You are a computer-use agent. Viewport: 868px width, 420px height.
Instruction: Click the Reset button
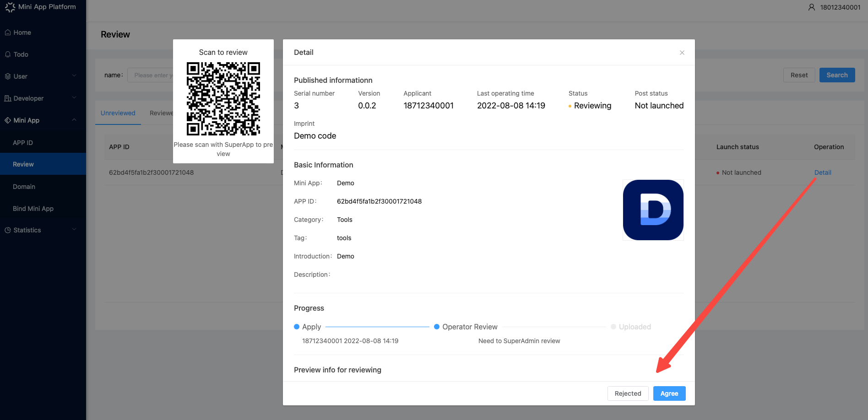pyautogui.click(x=799, y=75)
